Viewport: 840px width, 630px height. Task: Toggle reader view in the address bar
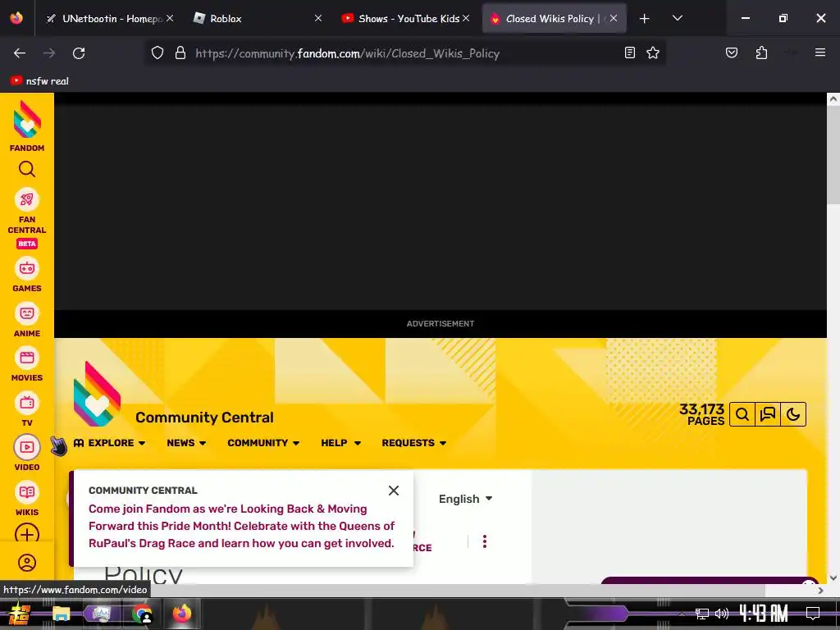click(630, 52)
